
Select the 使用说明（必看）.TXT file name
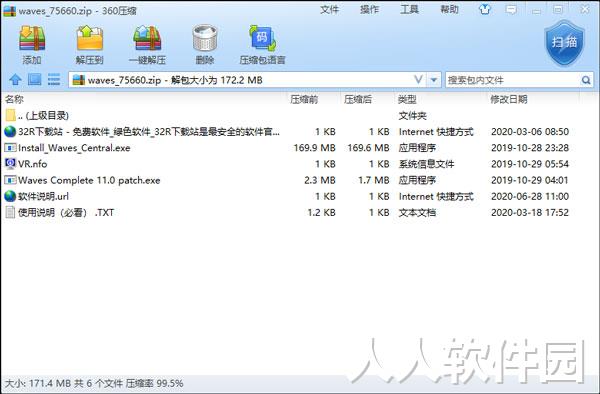(66, 213)
